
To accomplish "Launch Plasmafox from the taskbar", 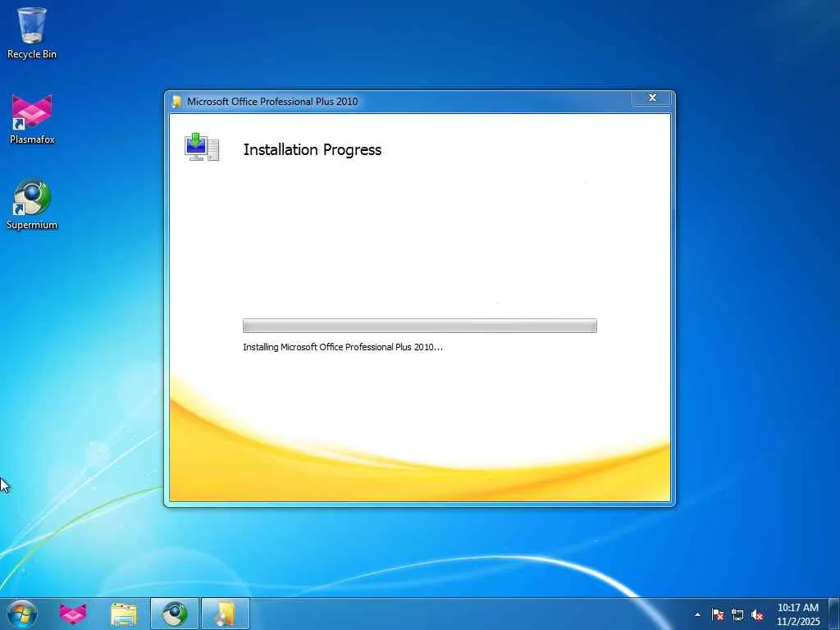I will (x=73, y=614).
